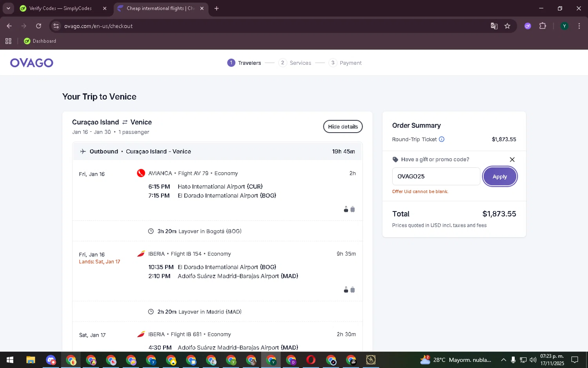
Task: Click the Total $1,873.55 amount
Action: click(x=499, y=214)
